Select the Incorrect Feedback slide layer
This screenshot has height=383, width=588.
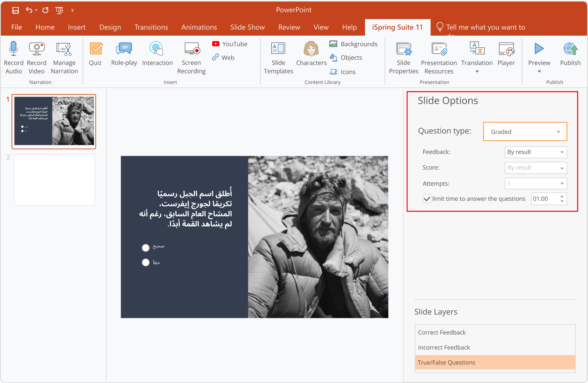(495, 347)
